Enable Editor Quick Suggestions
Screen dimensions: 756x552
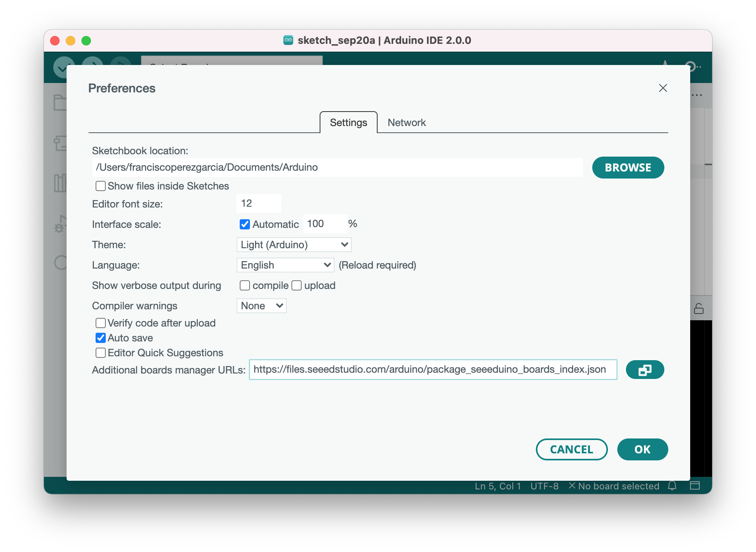pos(101,353)
